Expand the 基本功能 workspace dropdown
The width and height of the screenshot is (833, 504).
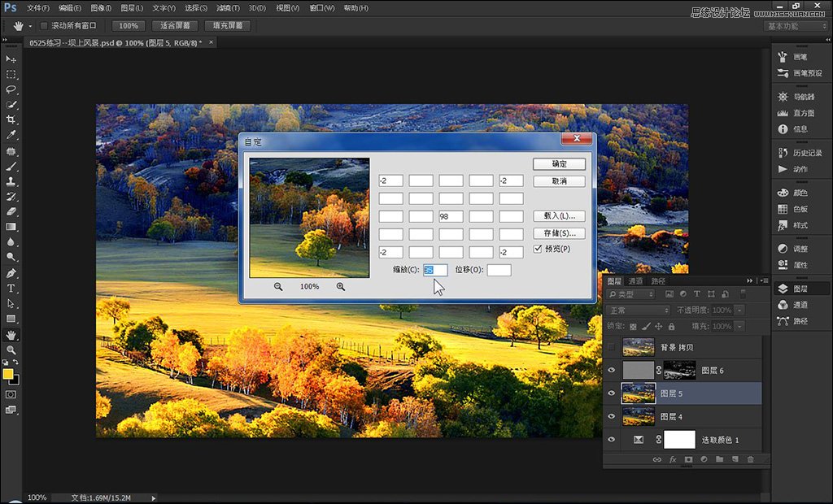[796, 26]
